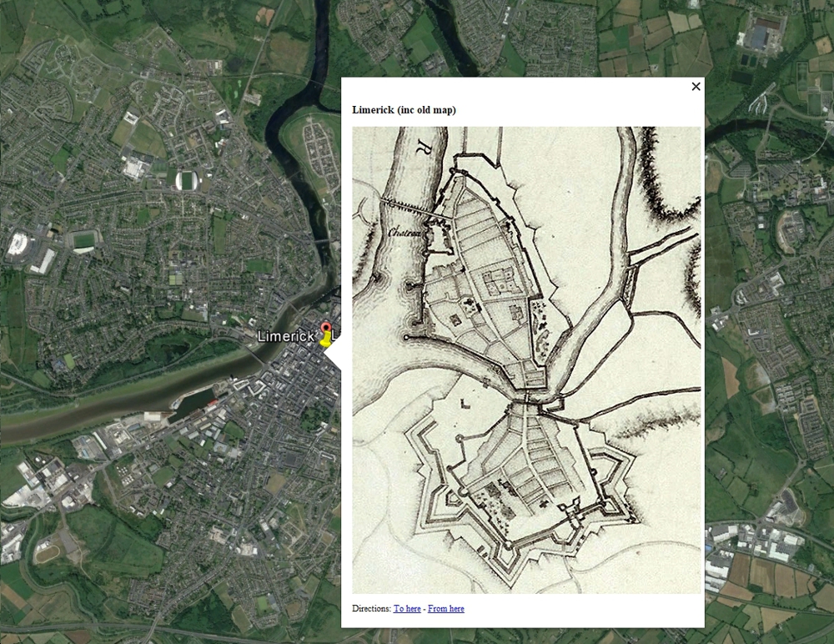Viewport: 834px width, 644px height.
Task: Close the Limerick info balloon
Action: coord(696,87)
